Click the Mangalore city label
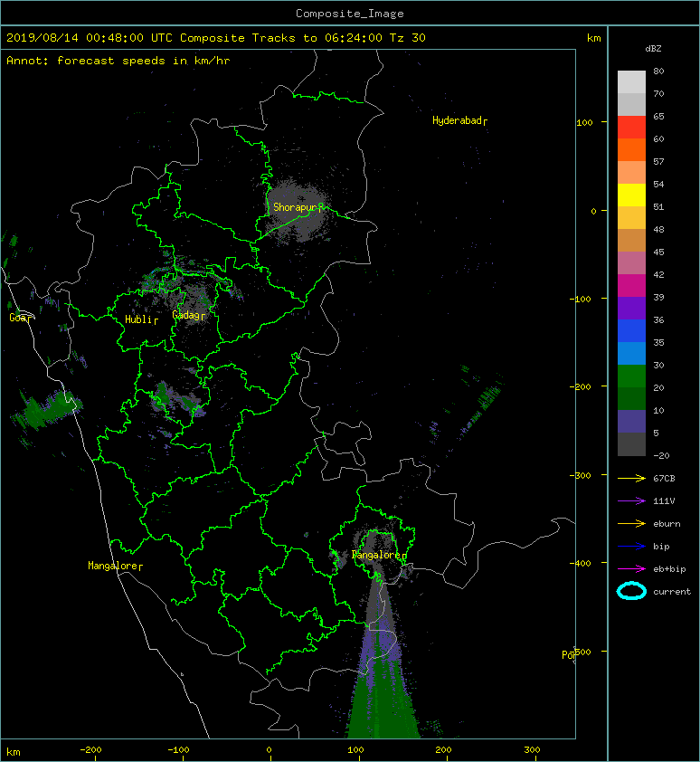This screenshot has height=762, width=700. pos(115,566)
